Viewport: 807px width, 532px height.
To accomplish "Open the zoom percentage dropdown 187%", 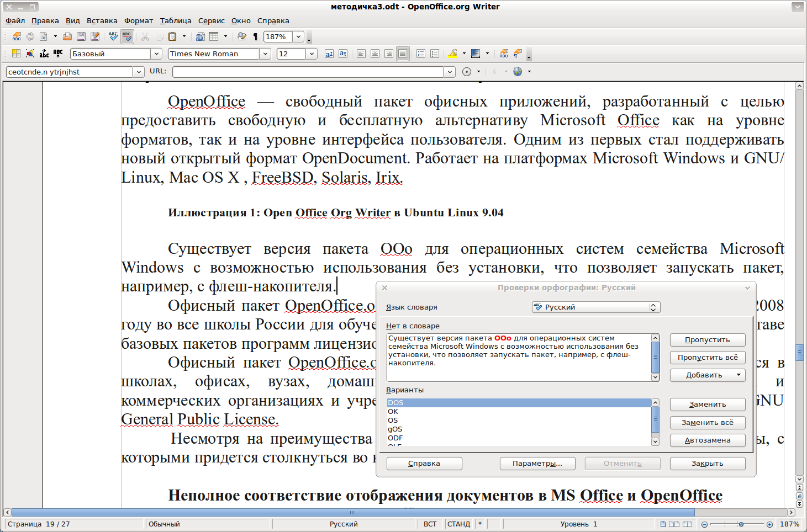I will point(298,37).
